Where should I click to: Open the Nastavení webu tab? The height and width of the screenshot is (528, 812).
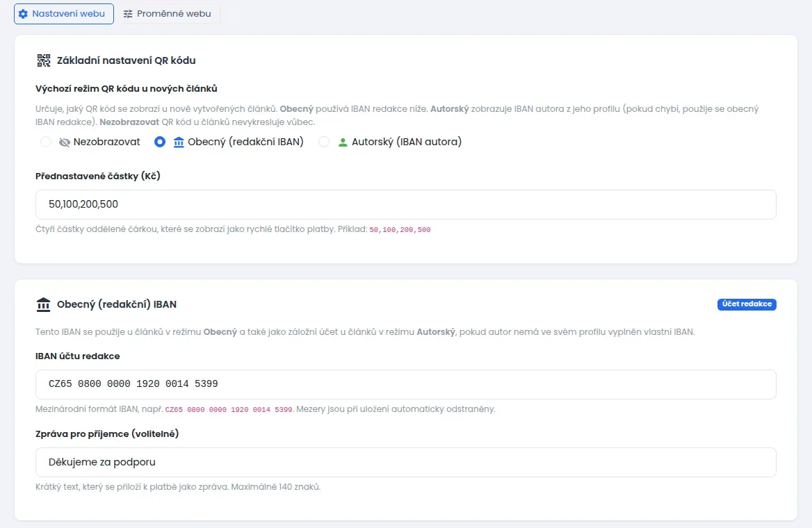[x=64, y=14]
